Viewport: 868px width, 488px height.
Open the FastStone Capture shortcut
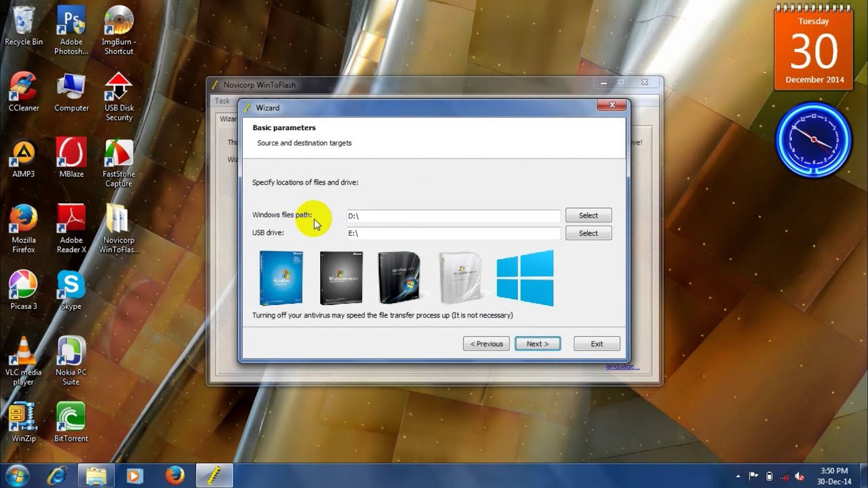119,163
